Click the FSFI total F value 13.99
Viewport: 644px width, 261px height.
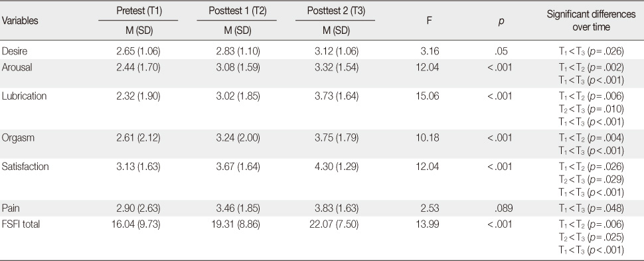click(x=428, y=224)
